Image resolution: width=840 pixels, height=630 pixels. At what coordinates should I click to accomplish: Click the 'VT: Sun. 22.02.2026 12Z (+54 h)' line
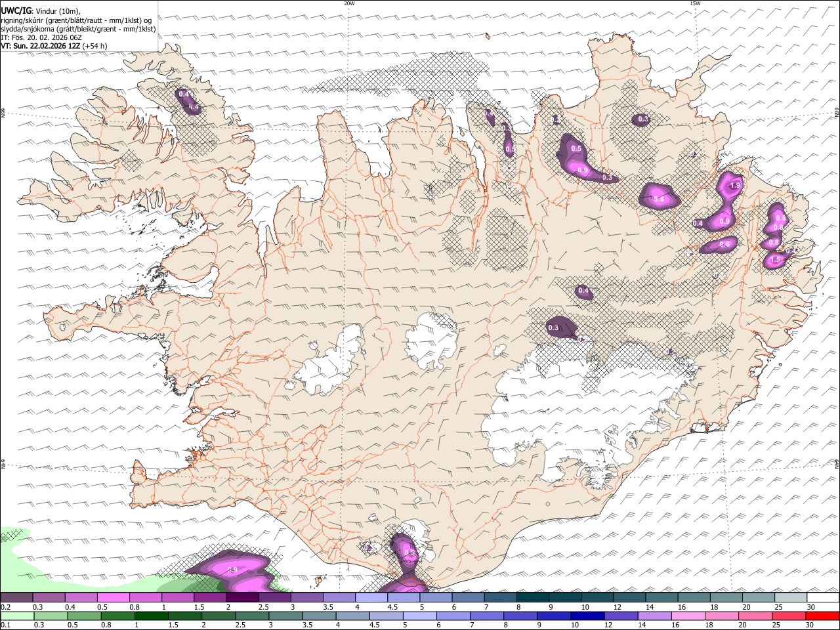tap(54, 46)
